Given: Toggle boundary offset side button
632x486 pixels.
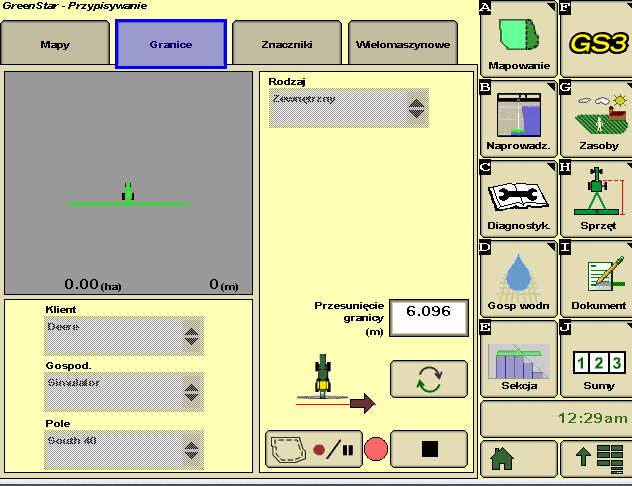Looking at the screenshot, I should (x=428, y=380).
